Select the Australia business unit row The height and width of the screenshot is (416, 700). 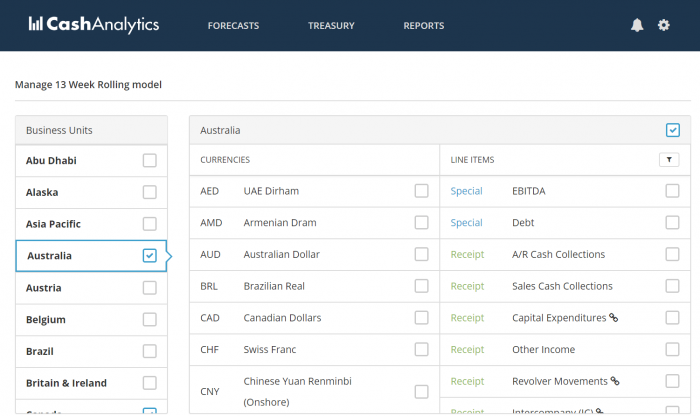point(92,256)
